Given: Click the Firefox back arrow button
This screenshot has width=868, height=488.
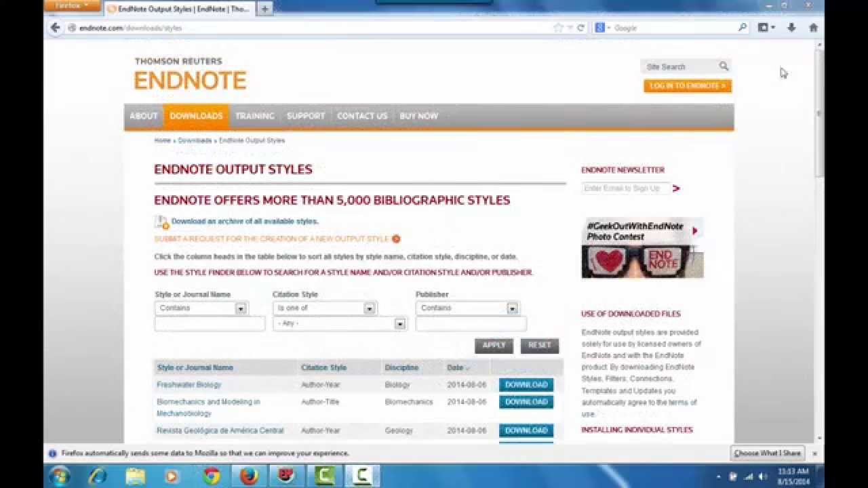Looking at the screenshot, I should (56, 28).
